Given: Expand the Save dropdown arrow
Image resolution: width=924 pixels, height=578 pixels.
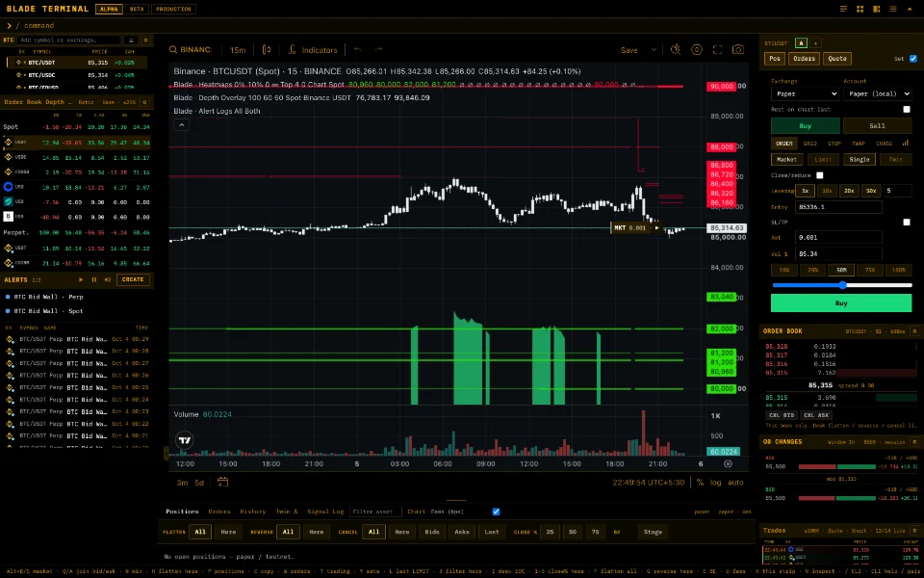Looking at the screenshot, I should click(654, 50).
